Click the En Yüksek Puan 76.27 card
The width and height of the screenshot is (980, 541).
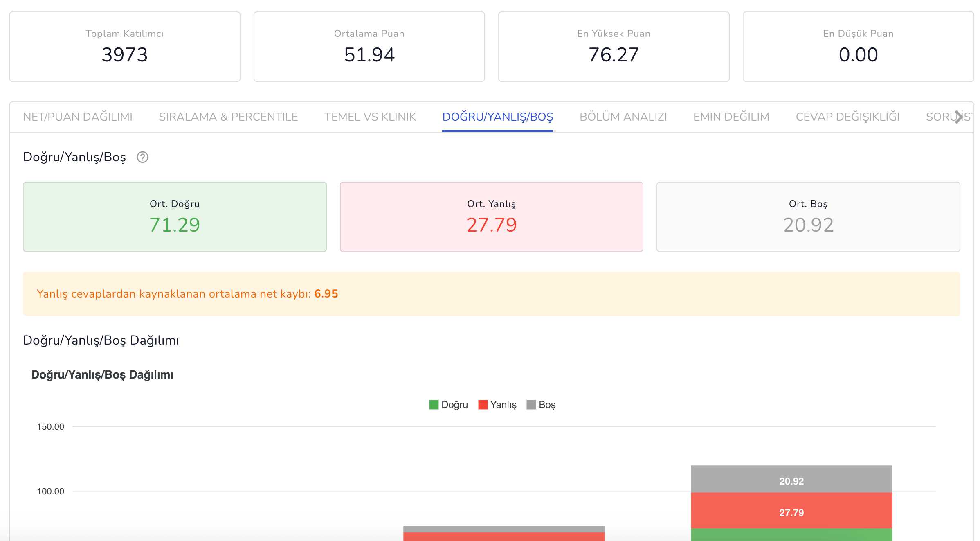coord(614,47)
